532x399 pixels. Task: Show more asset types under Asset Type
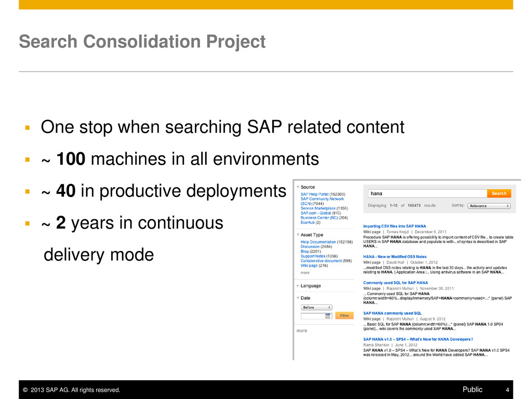pyautogui.click(x=305, y=273)
